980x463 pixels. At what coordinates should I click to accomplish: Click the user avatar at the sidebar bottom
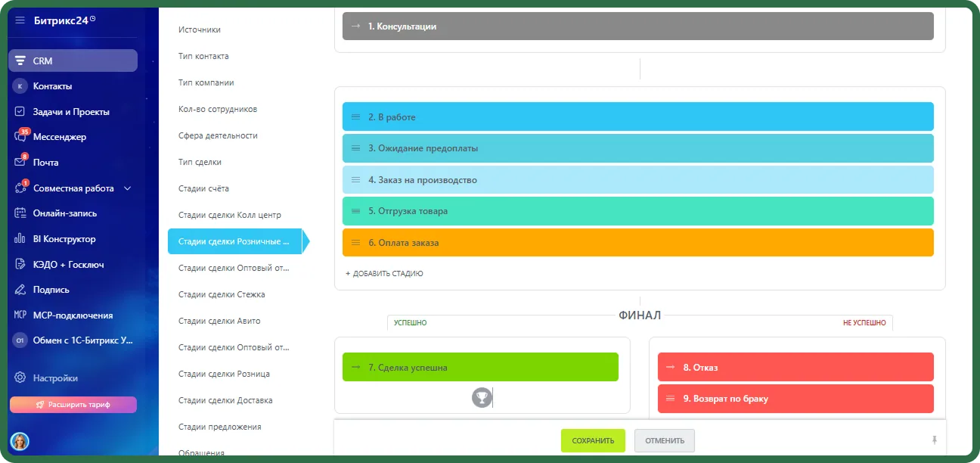pos(20,441)
